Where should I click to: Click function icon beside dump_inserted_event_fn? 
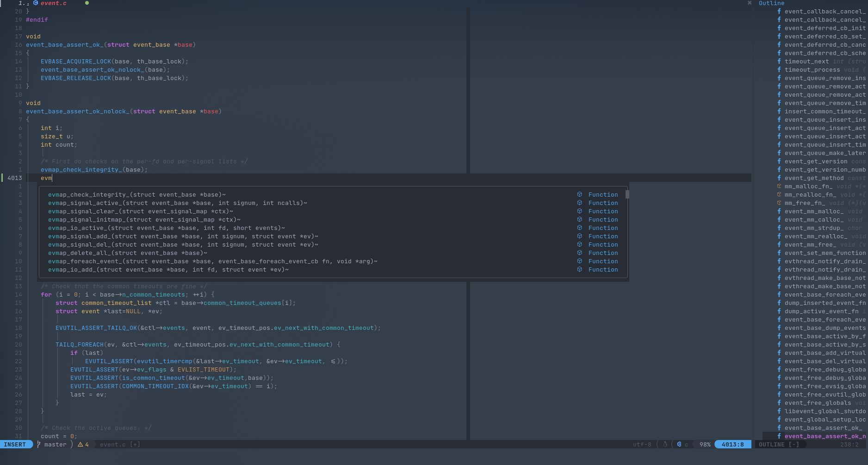[779, 303]
